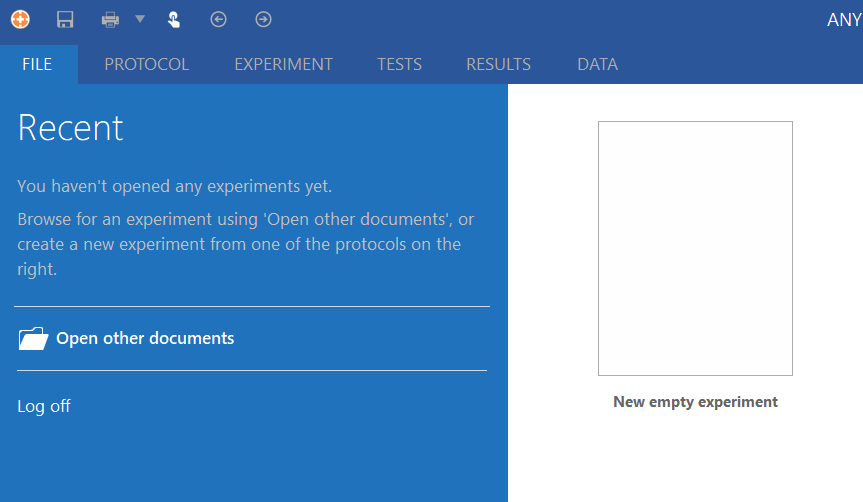Click the 'Recent' heading
The image size is (863, 502).
(x=71, y=128)
